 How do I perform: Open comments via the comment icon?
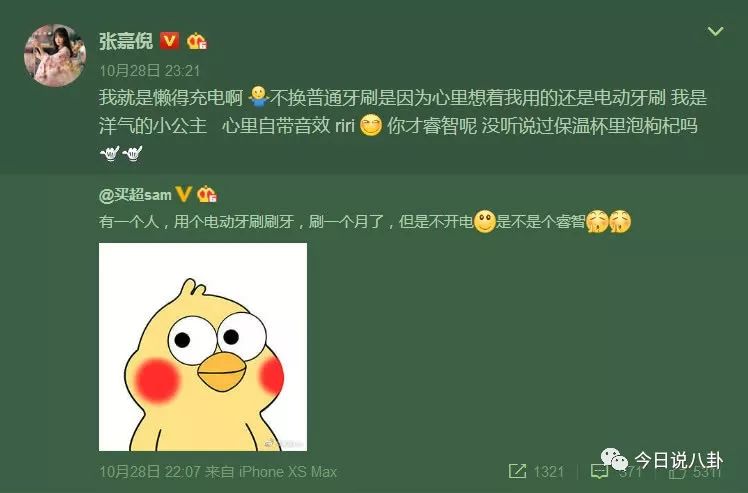[599, 472]
